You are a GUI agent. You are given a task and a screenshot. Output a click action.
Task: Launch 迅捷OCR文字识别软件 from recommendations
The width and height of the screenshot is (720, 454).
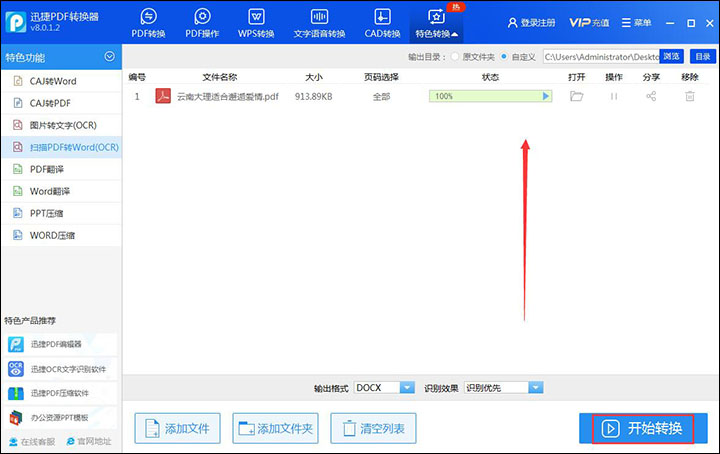point(60,369)
